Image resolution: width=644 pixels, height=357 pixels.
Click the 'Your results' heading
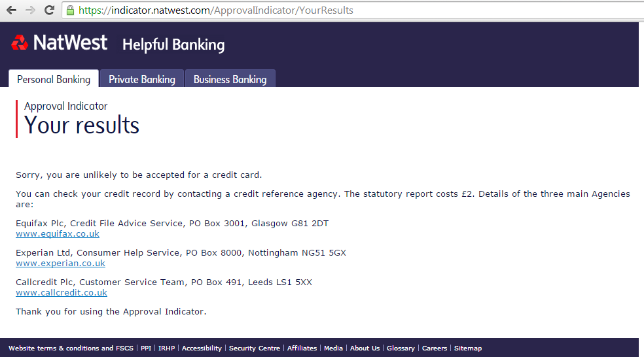[x=82, y=125]
